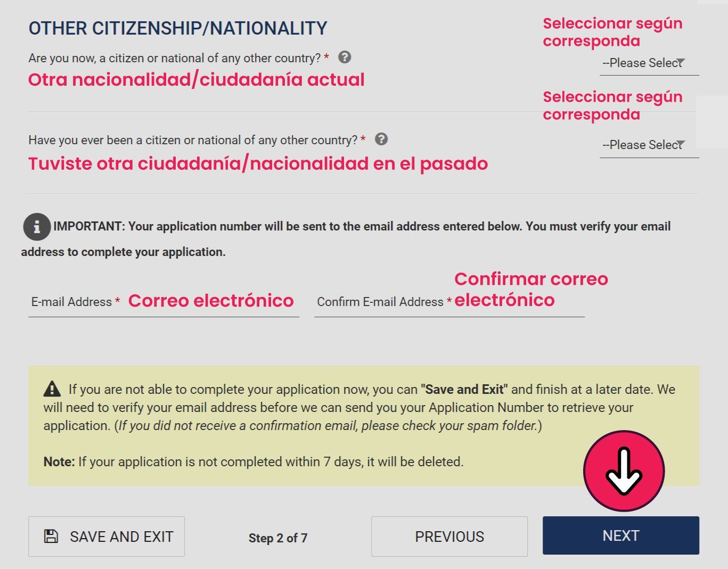Click the floppy disk save icon

coord(51,536)
